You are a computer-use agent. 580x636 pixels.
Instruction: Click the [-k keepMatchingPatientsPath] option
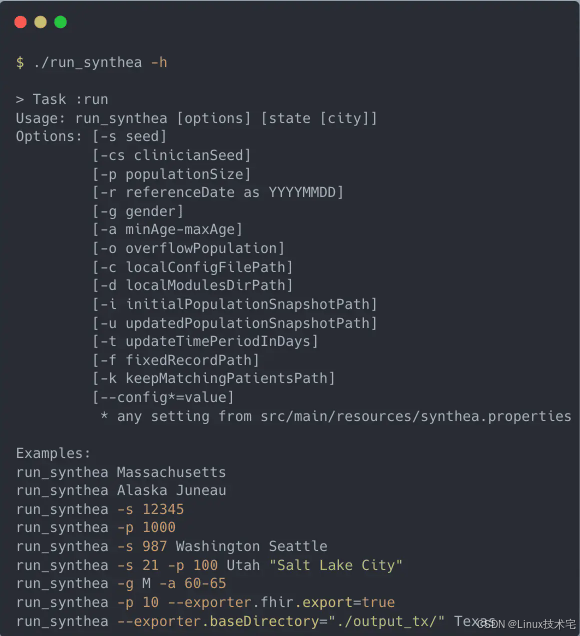coord(214,378)
